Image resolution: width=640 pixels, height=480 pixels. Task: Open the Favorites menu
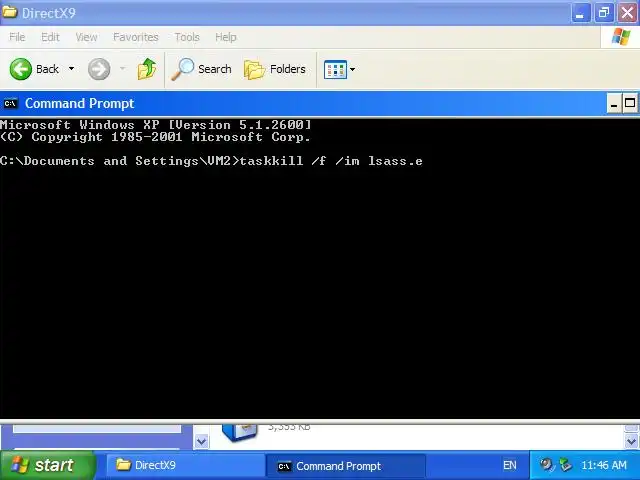[x=136, y=37]
